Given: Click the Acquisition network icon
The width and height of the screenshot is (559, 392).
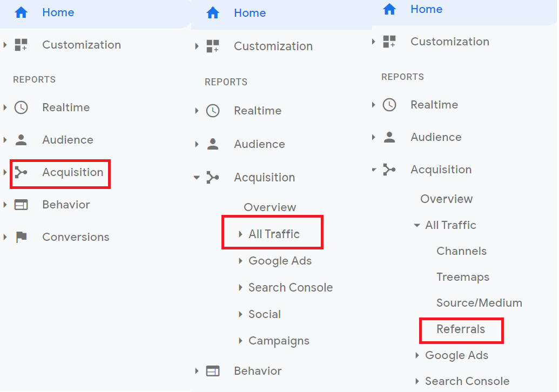Looking at the screenshot, I should pyautogui.click(x=21, y=173).
